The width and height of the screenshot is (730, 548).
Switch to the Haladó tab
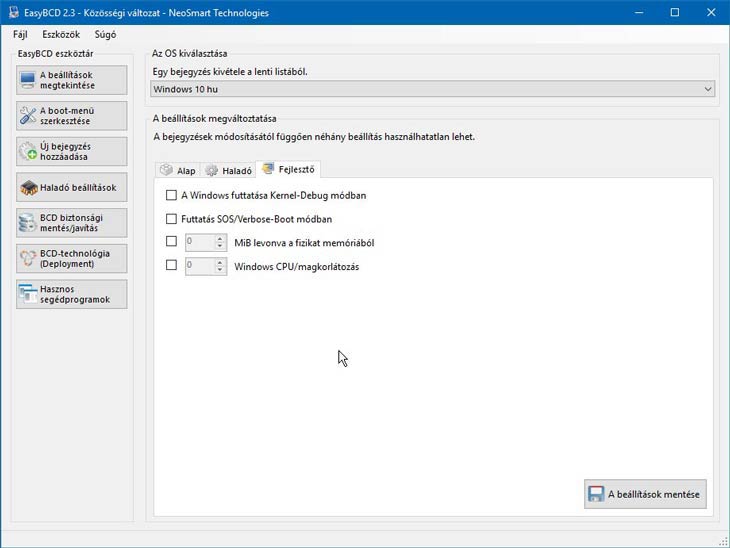tap(228, 170)
